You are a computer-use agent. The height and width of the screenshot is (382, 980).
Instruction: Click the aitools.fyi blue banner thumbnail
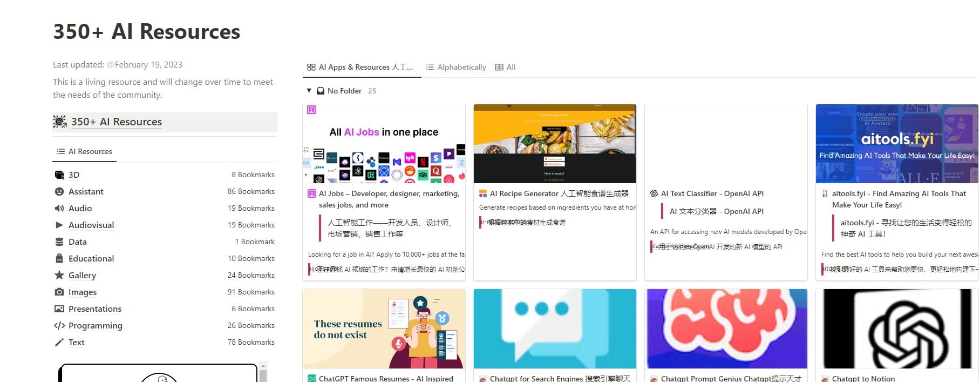click(x=897, y=144)
